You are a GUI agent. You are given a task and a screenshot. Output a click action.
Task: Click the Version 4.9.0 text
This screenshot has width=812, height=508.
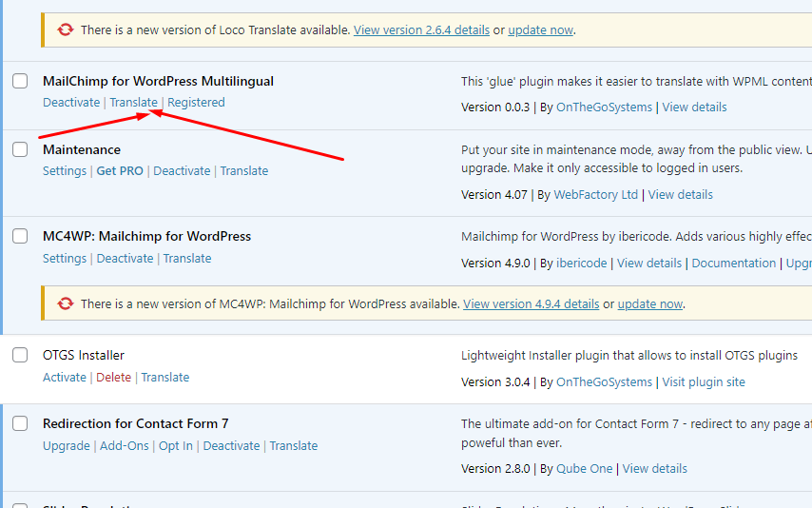click(x=495, y=264)
